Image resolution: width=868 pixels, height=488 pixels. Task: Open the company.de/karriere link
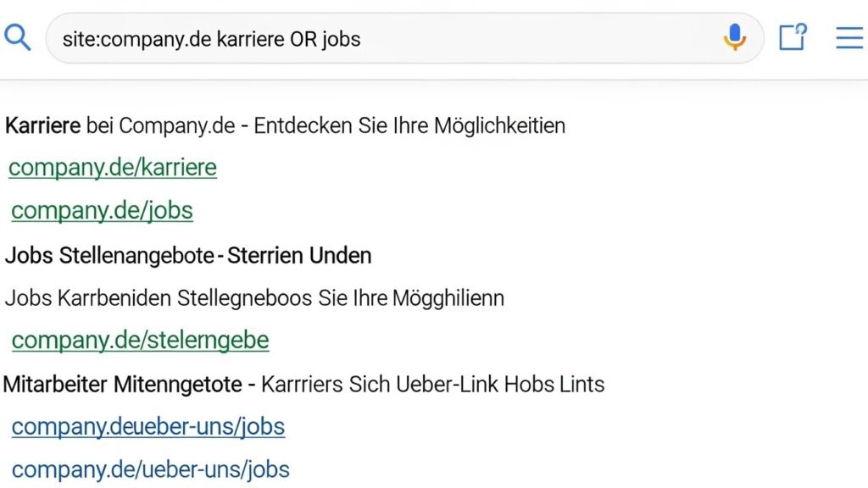coord(112,167)
